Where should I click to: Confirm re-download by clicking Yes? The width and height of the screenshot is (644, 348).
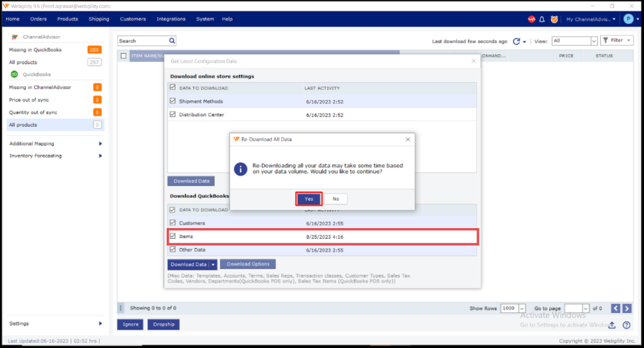pos(309,199)
